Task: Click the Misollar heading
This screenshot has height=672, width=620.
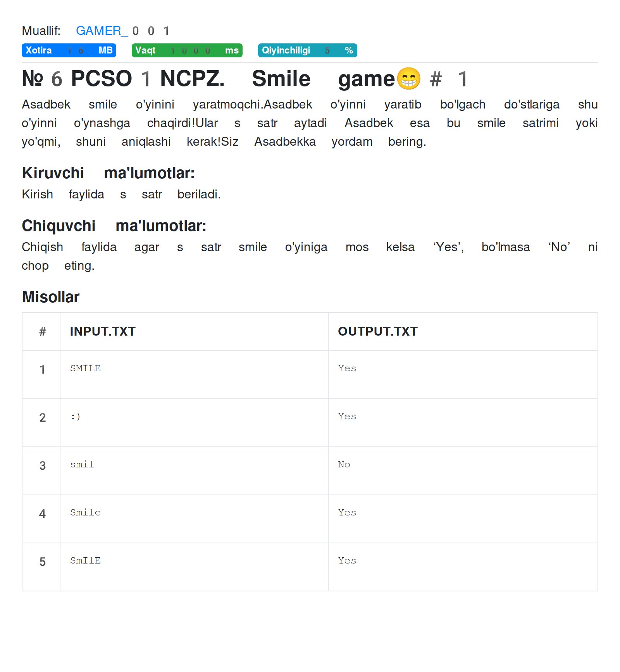Action: [x=51, y=297]
